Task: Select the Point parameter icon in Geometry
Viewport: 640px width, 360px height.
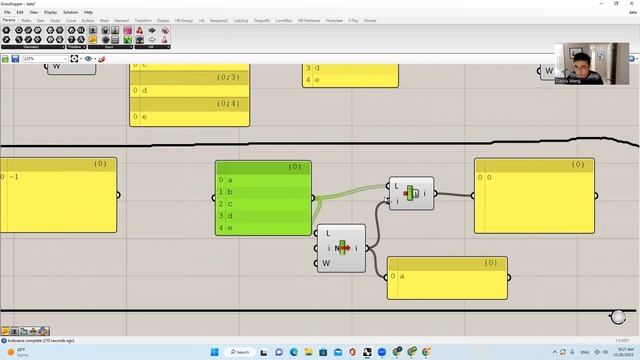Action: point(6,30)
